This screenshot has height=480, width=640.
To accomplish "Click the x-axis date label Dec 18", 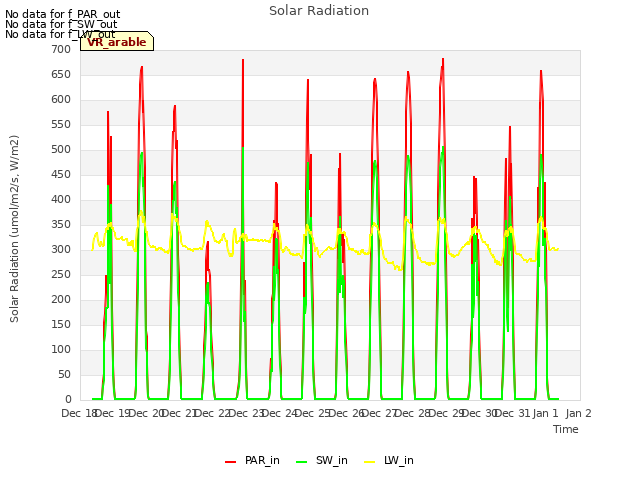I will tap(78, 413).
